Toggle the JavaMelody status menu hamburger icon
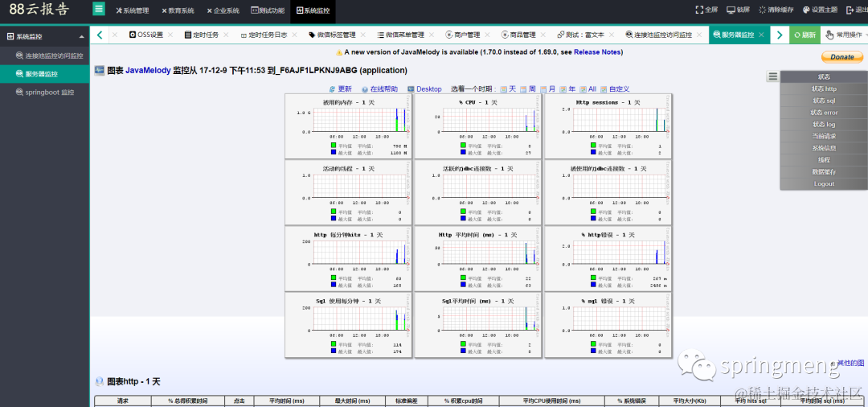The width and height of the screenshot is (868, 407). pos(773,76)
